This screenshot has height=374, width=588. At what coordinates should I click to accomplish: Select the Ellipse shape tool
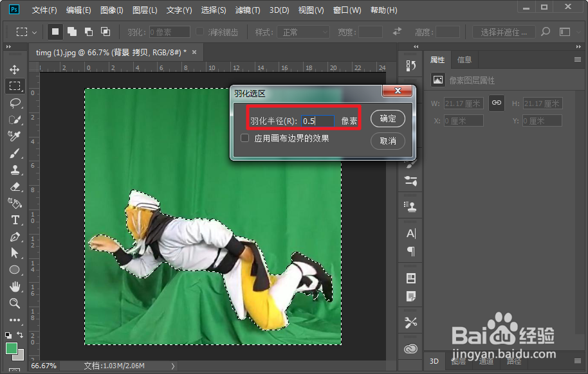15,270
